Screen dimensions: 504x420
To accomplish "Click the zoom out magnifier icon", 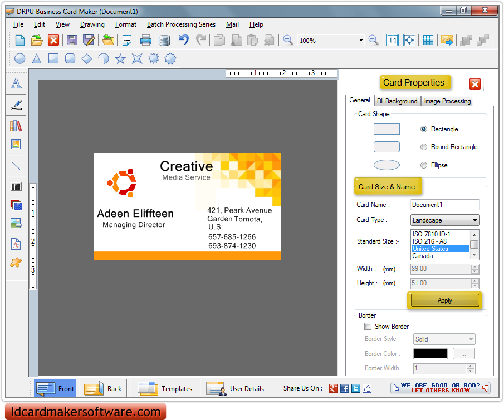I will click(x=373, y=40).
